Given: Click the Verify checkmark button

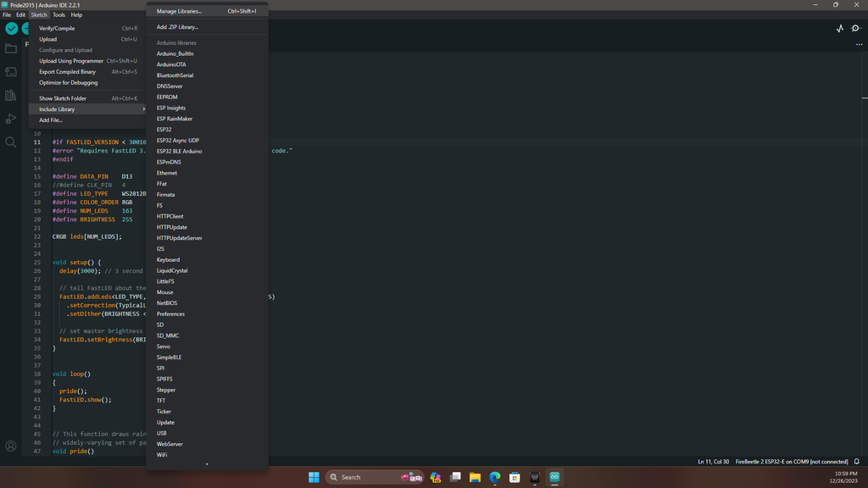Looking at the screenshot, I should pos(11,28).
